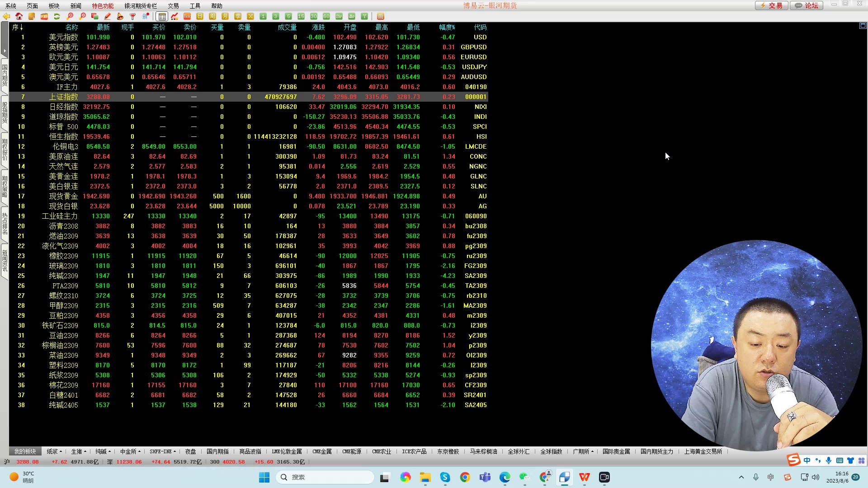Select the daily (日) period icon

(200, 16)
